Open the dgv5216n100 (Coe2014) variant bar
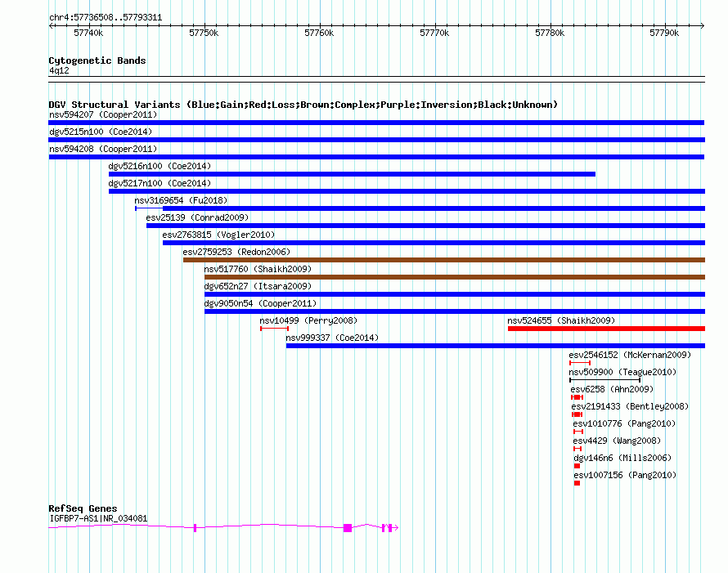The width and height of the screenshot is (728, 573). [352, 174]
